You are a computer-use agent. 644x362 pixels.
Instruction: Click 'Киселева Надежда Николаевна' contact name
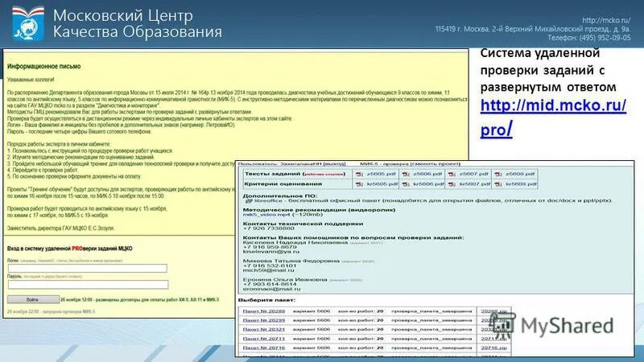coord(295,243)
